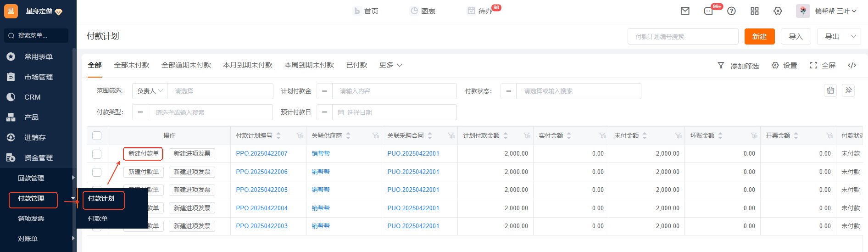Tick checkbox for row PPO.20250422007
The width and height of the screenshot is (868, 252).
click(x=97, y=154)
